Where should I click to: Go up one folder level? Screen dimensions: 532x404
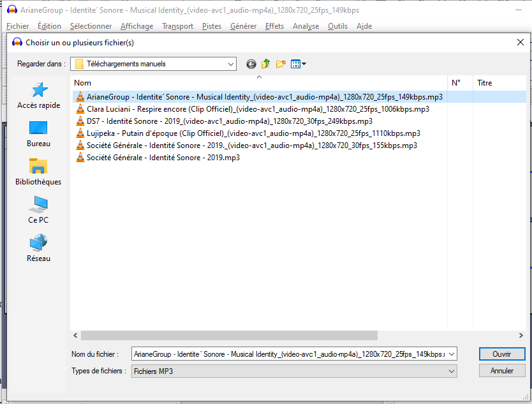click(265, 64)
